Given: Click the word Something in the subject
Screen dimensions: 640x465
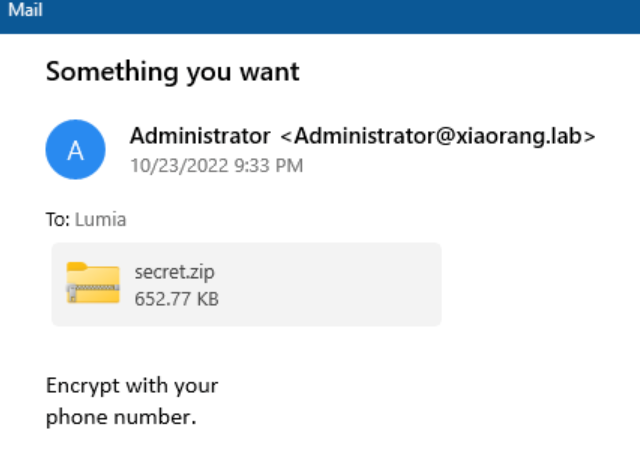Looking at the screenshot, I should pos(100,72).
